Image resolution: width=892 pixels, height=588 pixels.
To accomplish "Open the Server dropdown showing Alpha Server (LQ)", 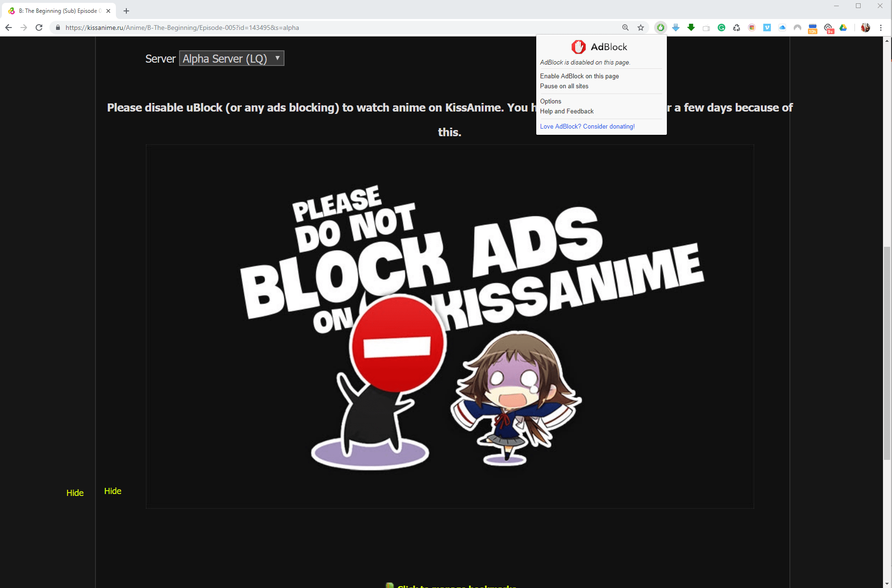I will [232, 58].
